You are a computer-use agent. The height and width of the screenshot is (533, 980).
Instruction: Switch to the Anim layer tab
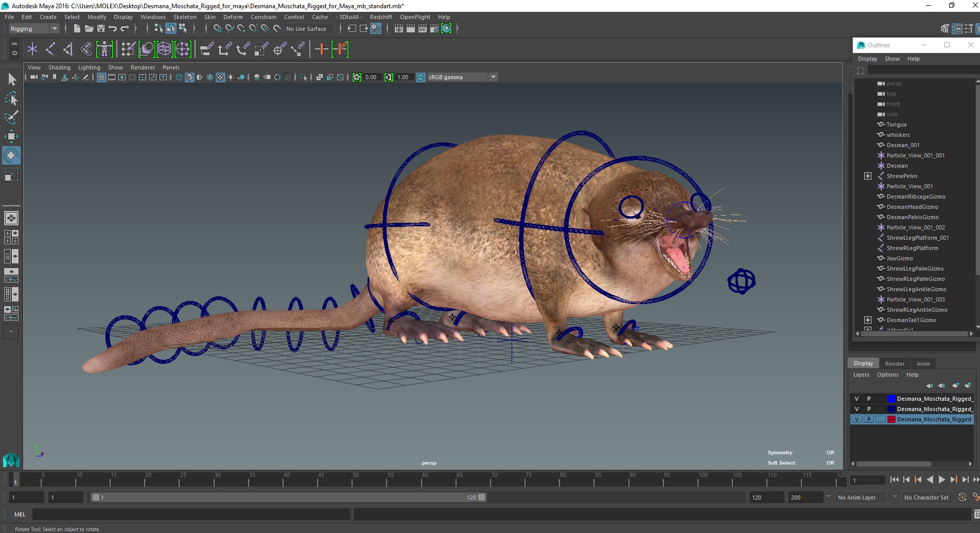tap(923, 363)
